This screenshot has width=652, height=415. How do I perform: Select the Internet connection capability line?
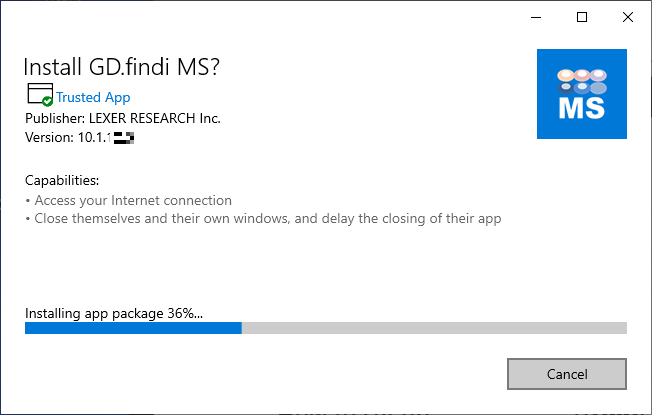coord(132,200)
